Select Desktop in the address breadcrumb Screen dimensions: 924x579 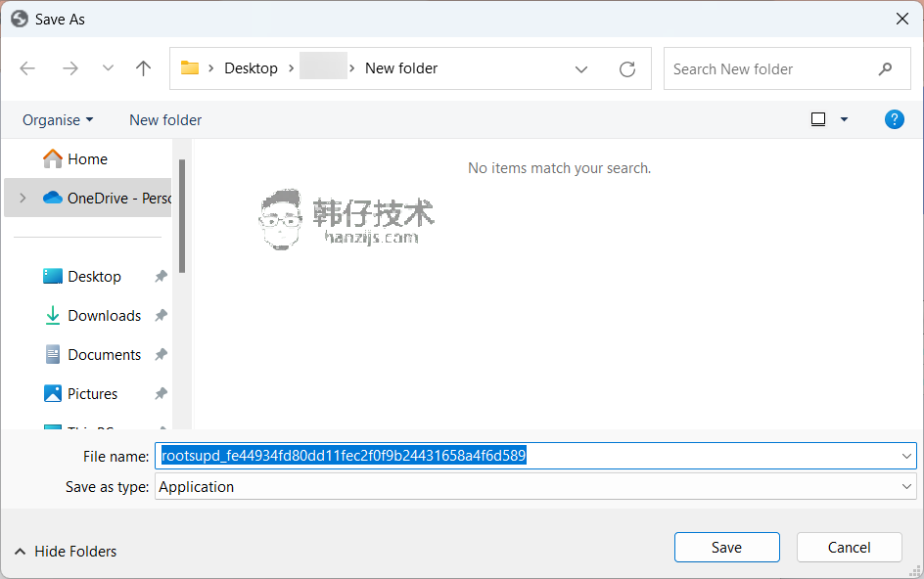point(251,68)
